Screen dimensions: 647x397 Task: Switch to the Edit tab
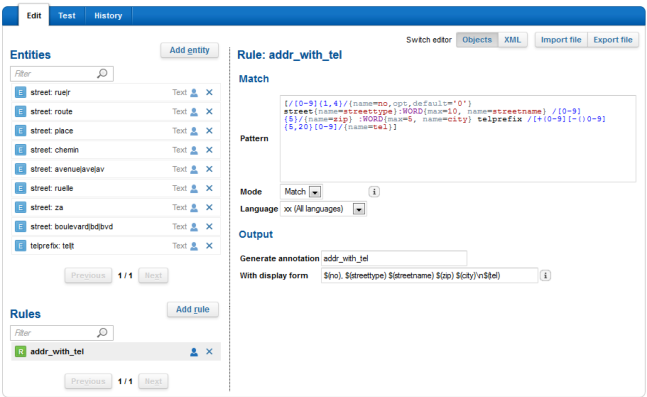pyautogui.click(x=34, y=16)
